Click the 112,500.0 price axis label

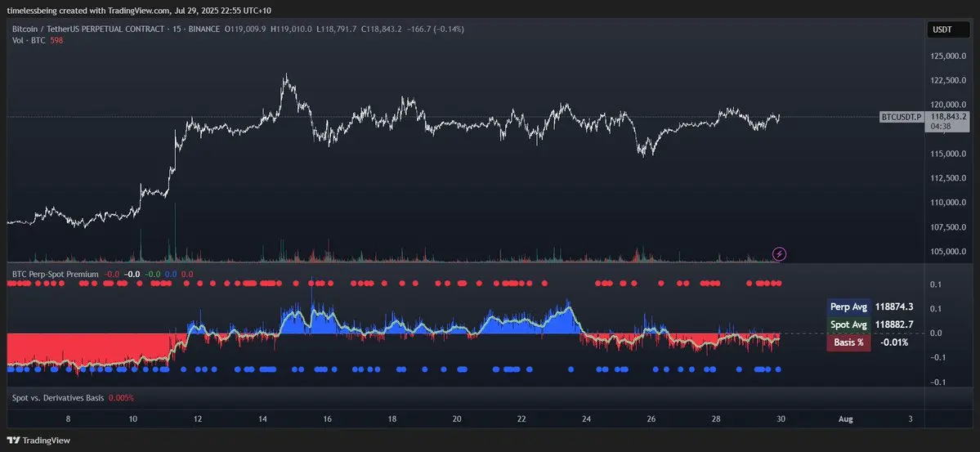coord(950,178)
